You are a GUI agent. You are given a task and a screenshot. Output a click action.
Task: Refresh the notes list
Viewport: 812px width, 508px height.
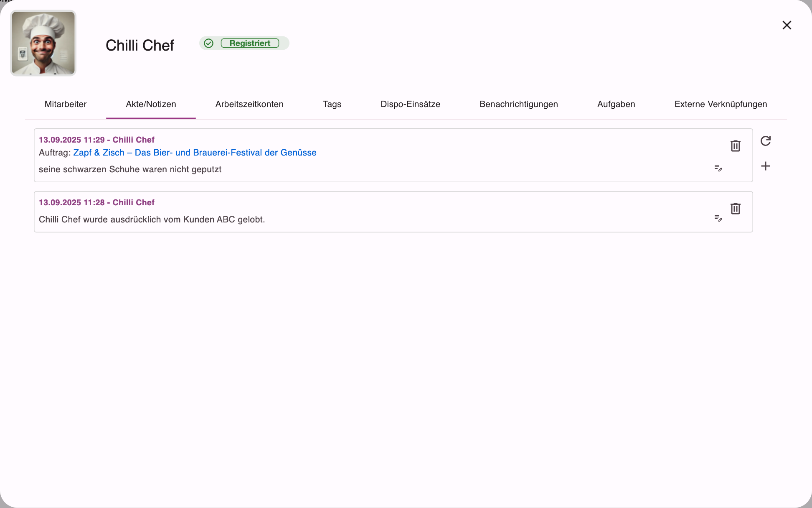765,141
